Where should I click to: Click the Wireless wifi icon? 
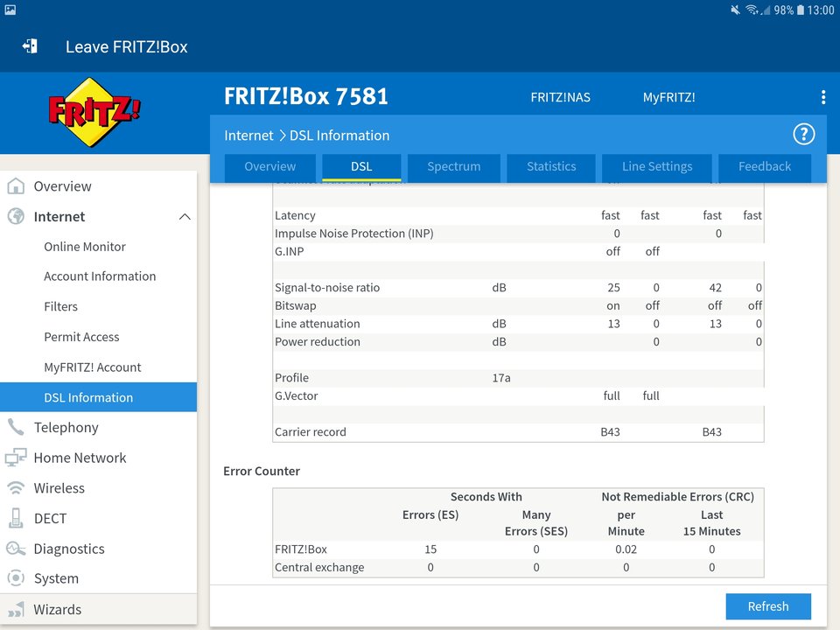click(16, 488)
